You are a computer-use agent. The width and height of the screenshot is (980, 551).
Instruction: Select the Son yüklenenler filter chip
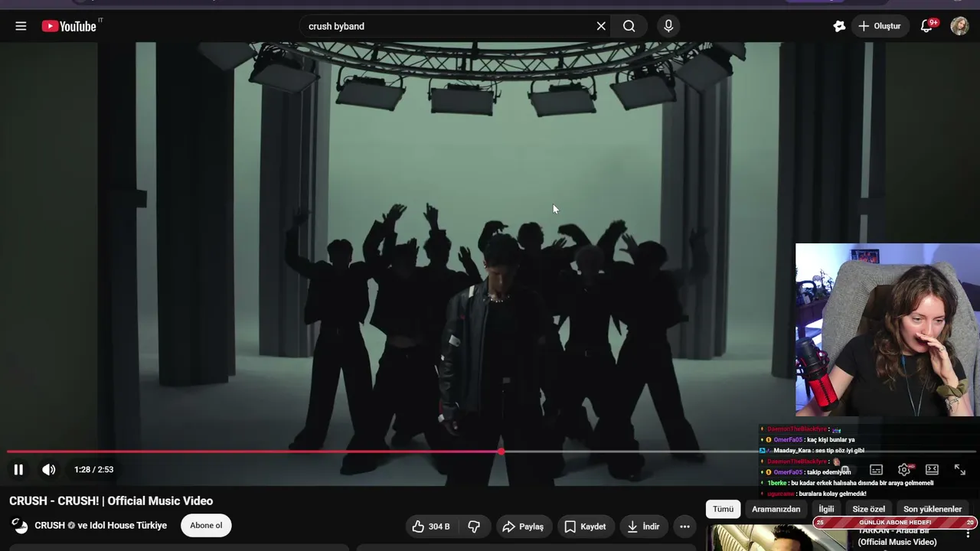[x=933, y=509]
